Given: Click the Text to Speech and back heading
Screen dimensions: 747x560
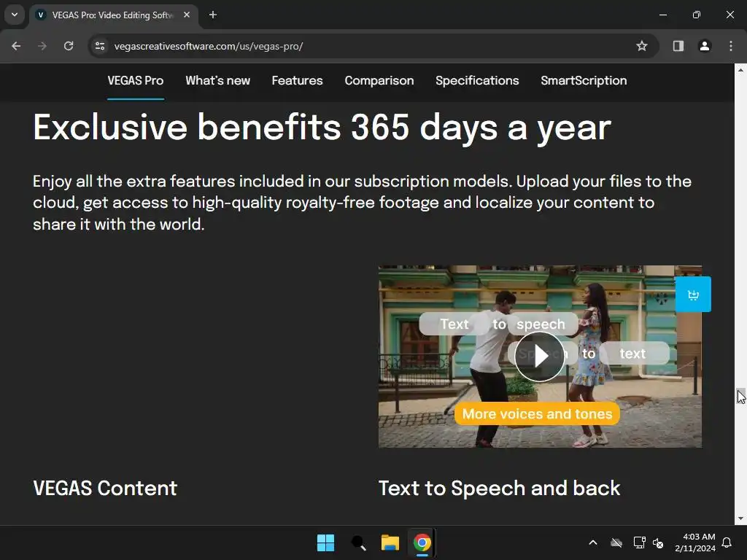Looking at the screenshot, I should (499, 488).
